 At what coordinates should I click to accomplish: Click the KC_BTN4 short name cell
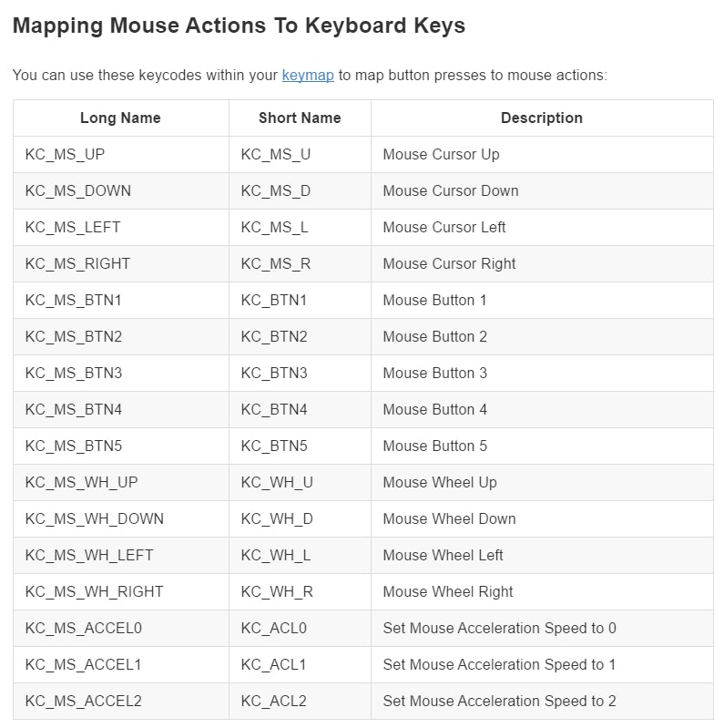274,409
